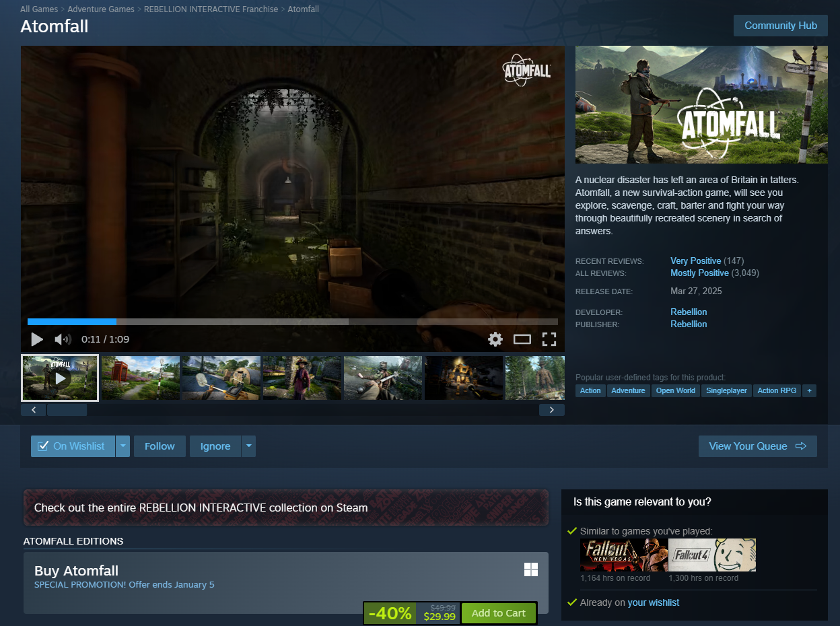The height and width of the screenshot is (626, 840).
Task: Click the Atomfall page title
Action: pos(55,26)
